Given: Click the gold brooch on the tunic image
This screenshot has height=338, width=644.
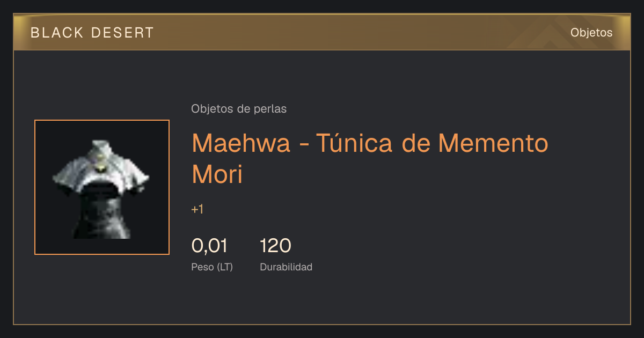Looking at the screenshot, I should click(100, 168).
